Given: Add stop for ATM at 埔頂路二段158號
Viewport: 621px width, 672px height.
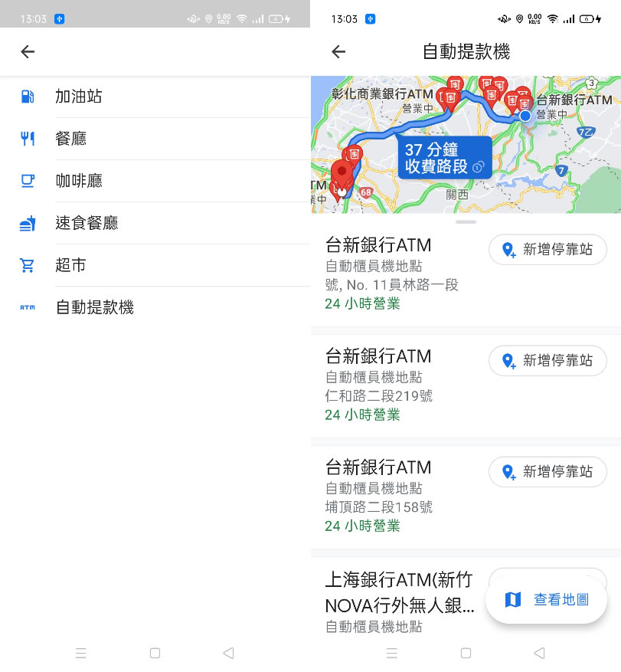Looking at the screenshot, I should [547, 472].
